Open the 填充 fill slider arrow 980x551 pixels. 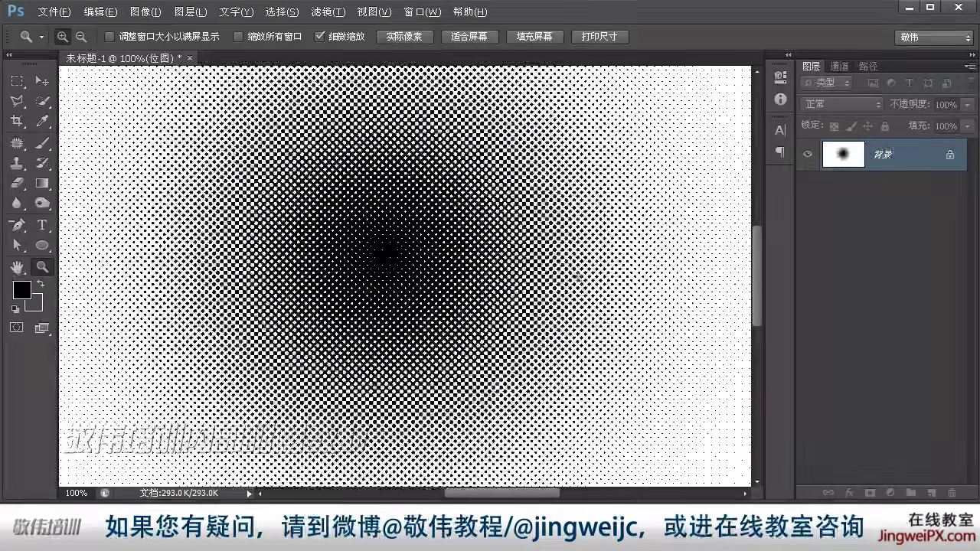pos(968,126)
